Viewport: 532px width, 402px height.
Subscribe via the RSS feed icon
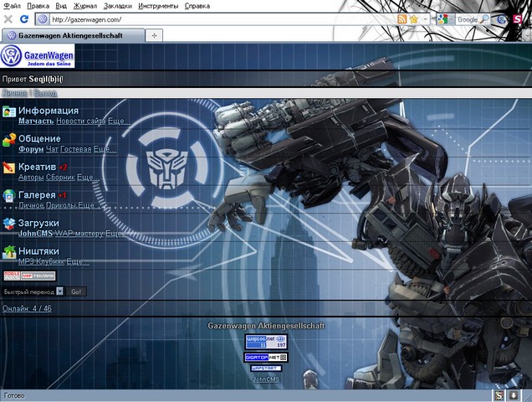[x=402, y=19]
